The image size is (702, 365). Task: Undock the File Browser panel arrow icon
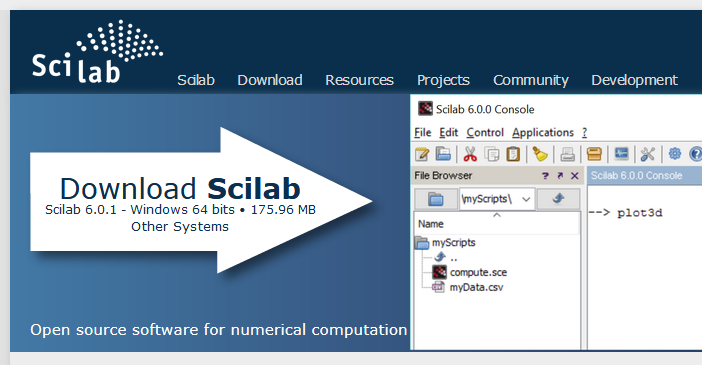coord(560,176)
